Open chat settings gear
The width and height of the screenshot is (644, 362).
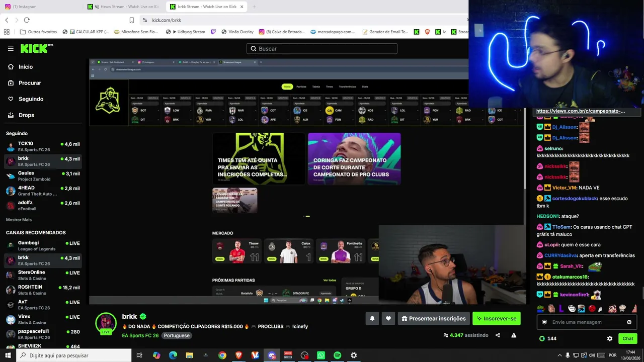pyautogui.click(x=610, y=339)
